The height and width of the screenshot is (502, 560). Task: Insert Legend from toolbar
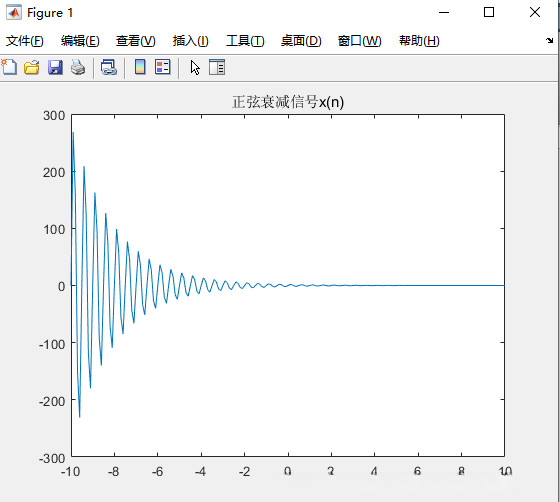pyautogui.click(x=163, y=67)
